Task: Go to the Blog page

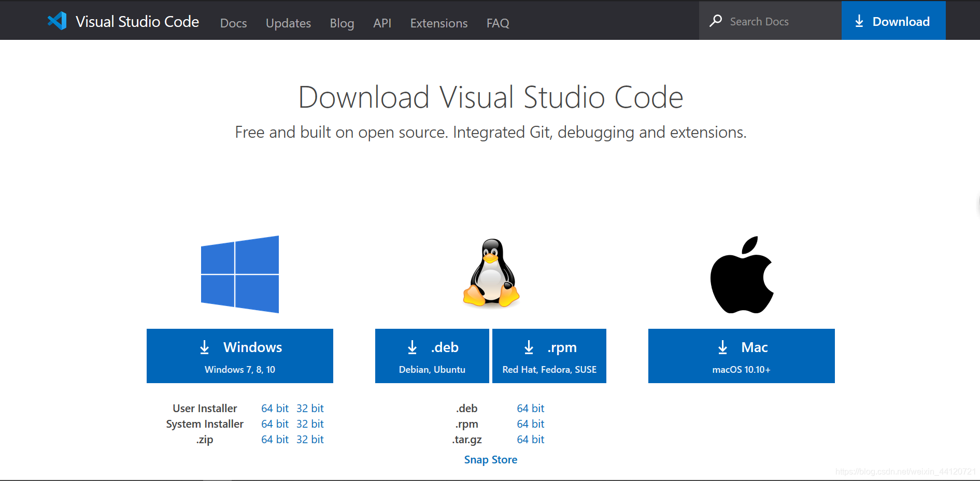Action: coord(342,23)
